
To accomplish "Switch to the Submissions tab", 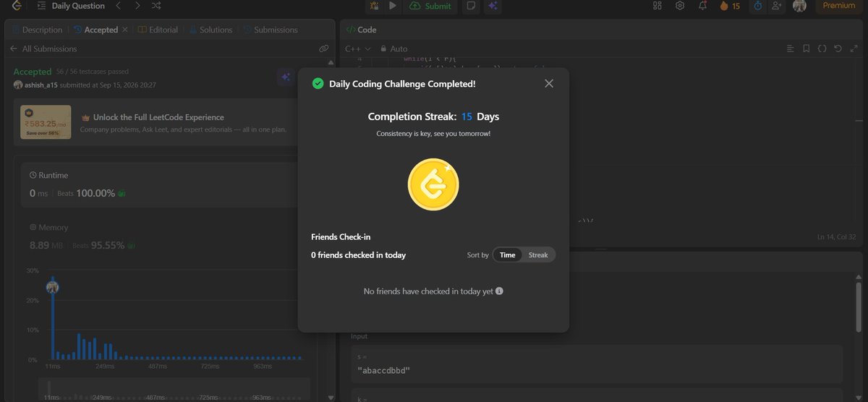I will pyautogui.click(x=271, y=30).
